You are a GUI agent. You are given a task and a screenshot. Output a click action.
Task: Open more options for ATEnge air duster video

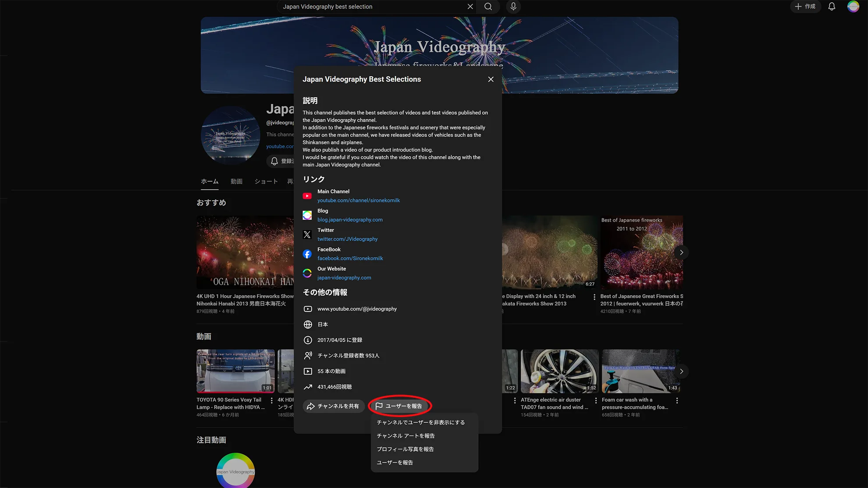(596, 400)
